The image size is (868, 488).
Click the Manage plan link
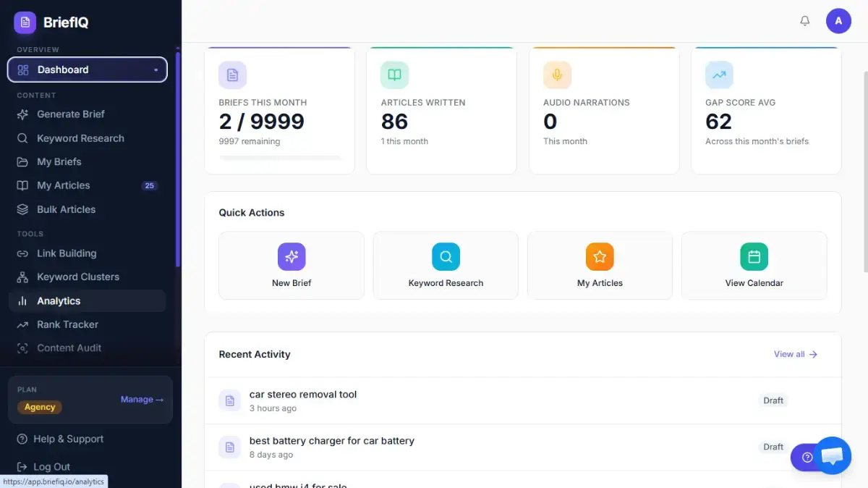pos(142,400)
